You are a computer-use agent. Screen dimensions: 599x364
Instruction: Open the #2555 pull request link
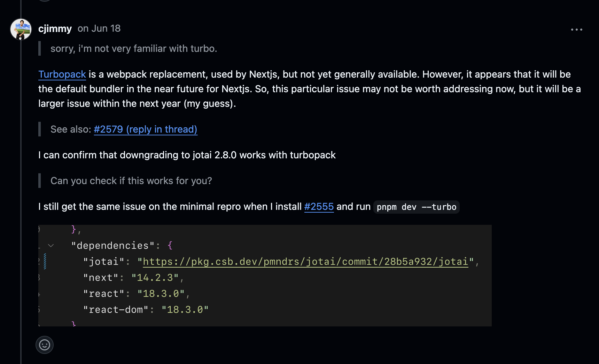tap(319, 207)
